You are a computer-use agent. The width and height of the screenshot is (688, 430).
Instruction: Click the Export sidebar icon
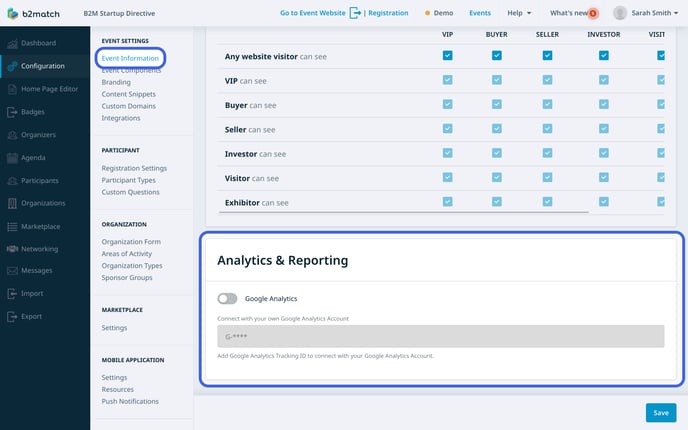coord(12,316)
